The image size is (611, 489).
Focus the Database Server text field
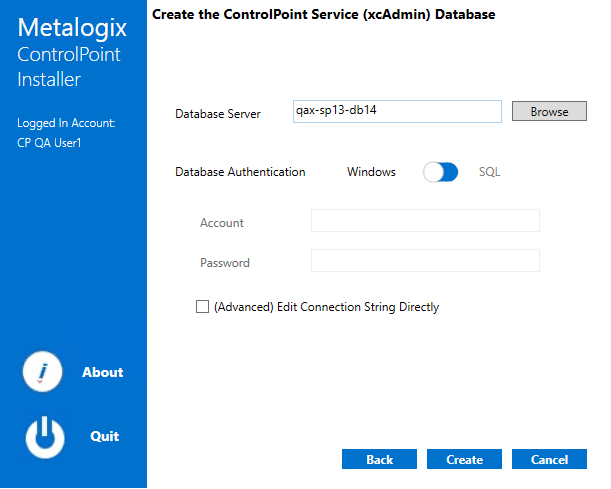[x=396, y=112]
